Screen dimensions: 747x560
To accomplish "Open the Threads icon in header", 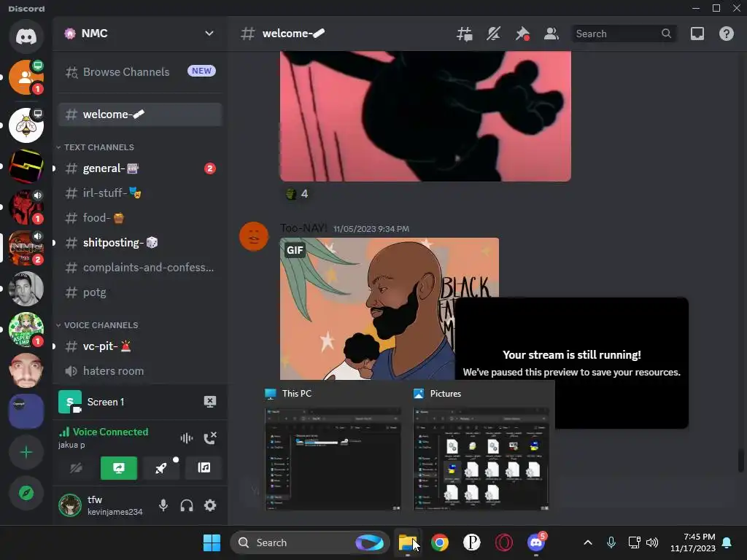I will [465, 34].
